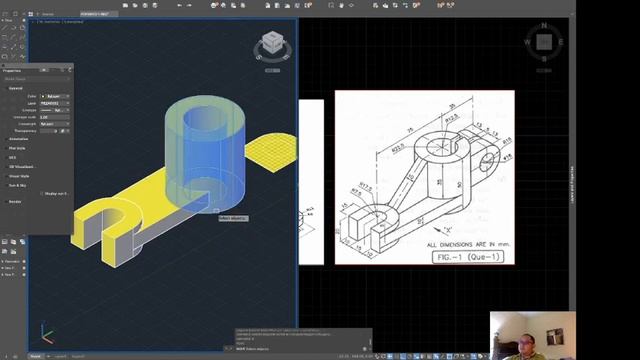The width and height of the screenshot is (640, 360).
Task: Click the Conceptual visual style viewport label
Action: (73, 22)
